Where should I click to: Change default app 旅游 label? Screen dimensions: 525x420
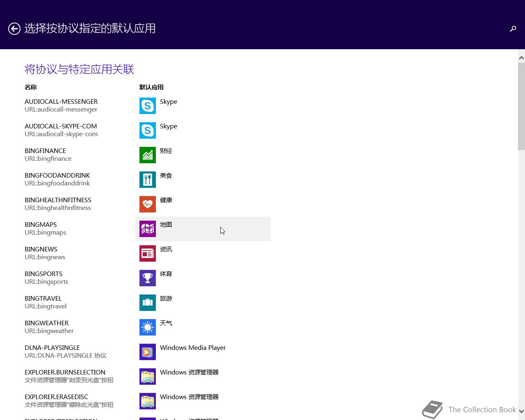click(x=166, y=299)
